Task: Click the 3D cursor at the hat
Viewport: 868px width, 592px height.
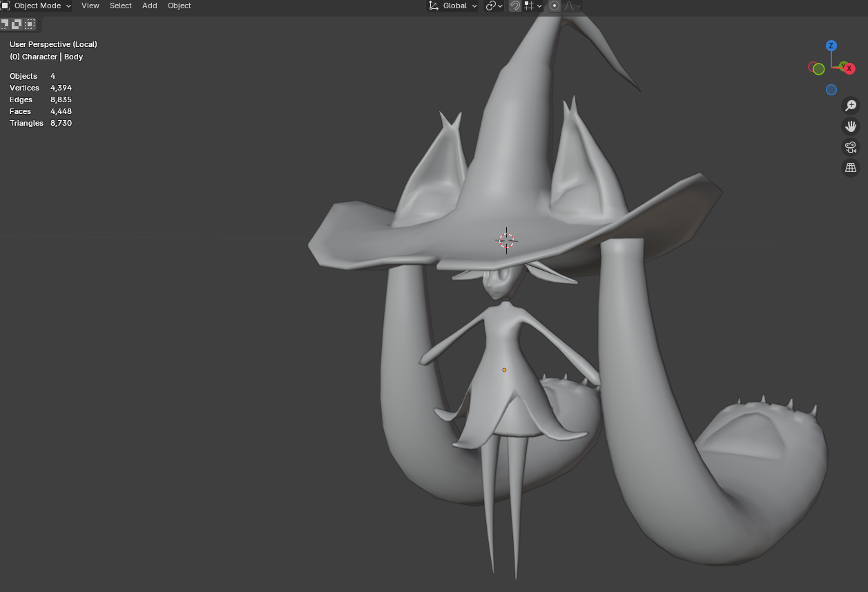Action: [506, 240]
